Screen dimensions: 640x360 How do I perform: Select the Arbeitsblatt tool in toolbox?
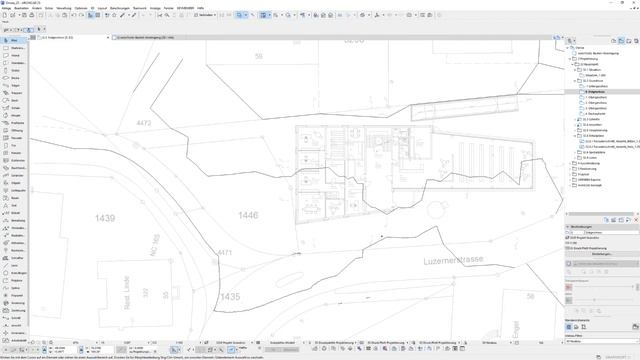point(13,340)
